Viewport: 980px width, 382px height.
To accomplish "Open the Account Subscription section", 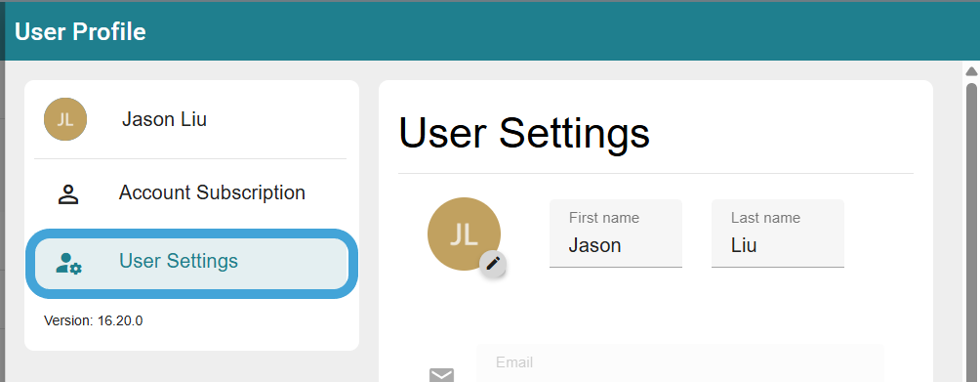I will click(191, 192).
